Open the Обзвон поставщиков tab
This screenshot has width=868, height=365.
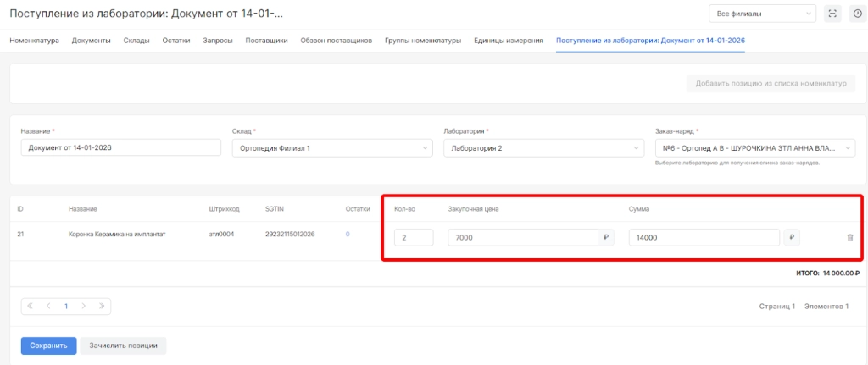[336, 40]
